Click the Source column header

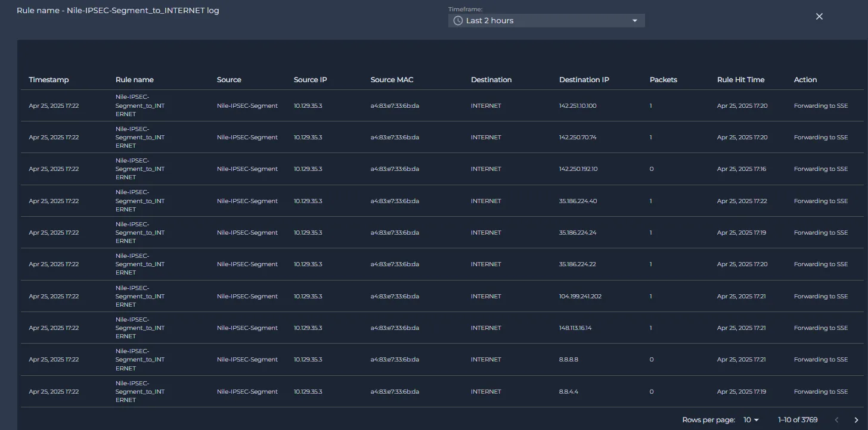(229, 80)
